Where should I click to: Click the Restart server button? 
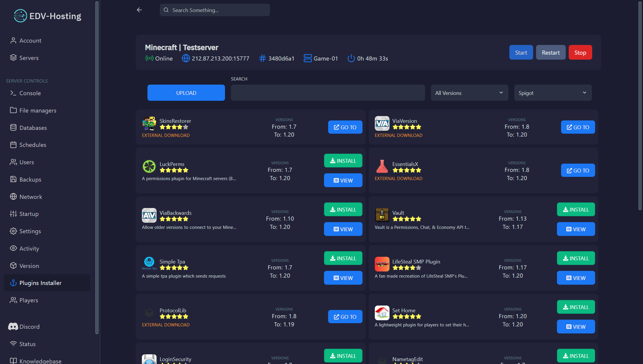click(x=551, y=53)
